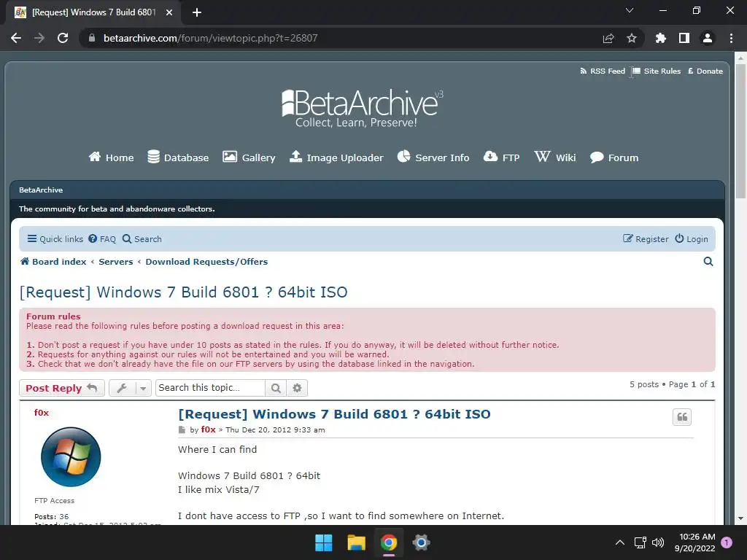Click the f0x username above the avatar
Image resolution: width=747 pixels, height=560 pixels.
click(42, 413)
